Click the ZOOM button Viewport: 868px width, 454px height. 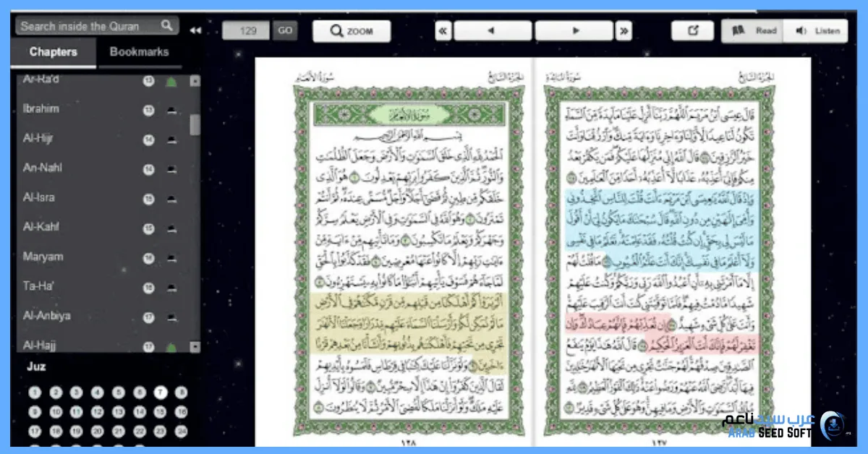point(352,31)
